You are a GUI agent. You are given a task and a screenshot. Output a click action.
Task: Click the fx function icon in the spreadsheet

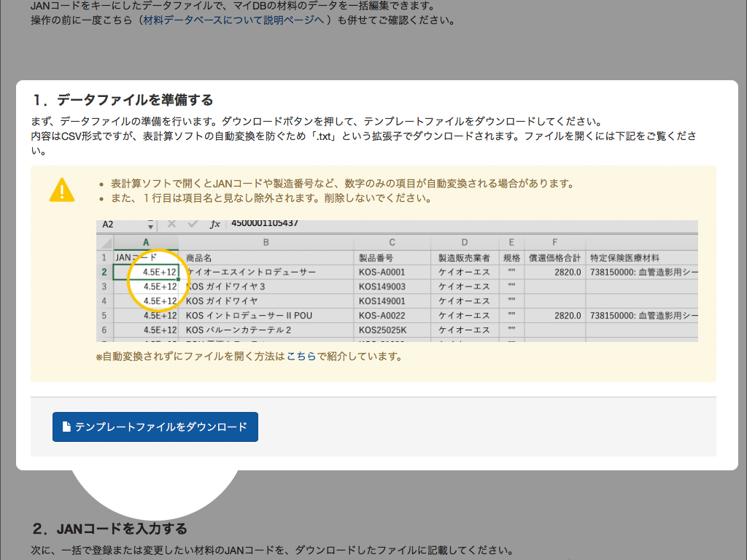pos(214,225)
